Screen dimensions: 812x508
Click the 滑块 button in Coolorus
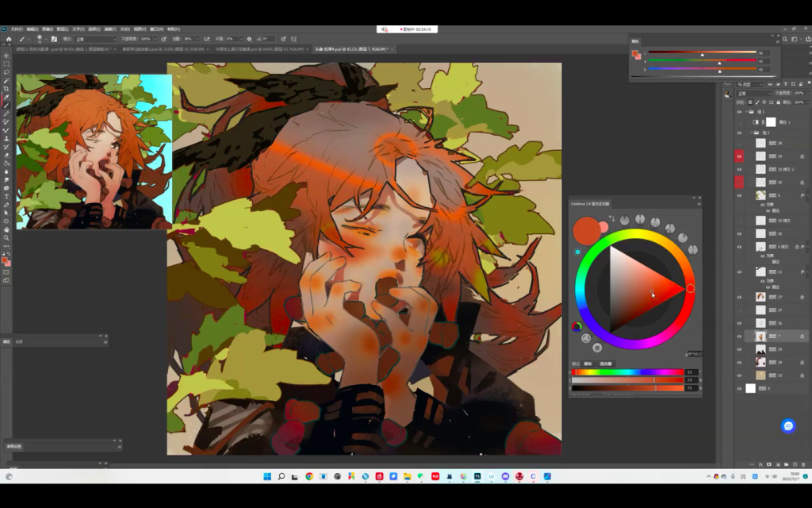(x=588, y=364)
